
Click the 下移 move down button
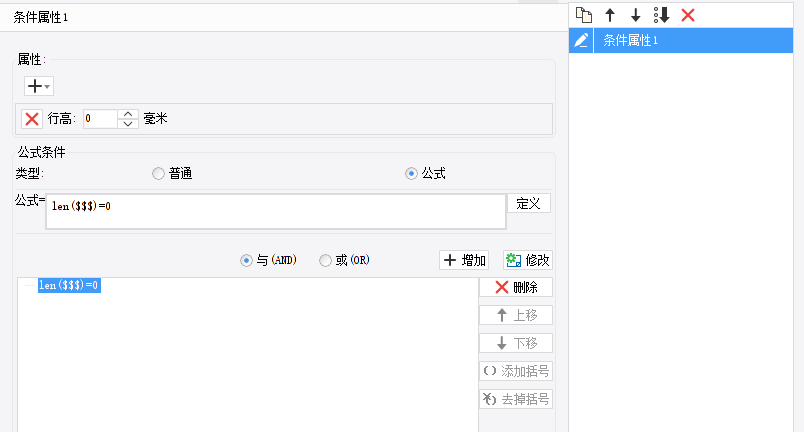point(516,343)
